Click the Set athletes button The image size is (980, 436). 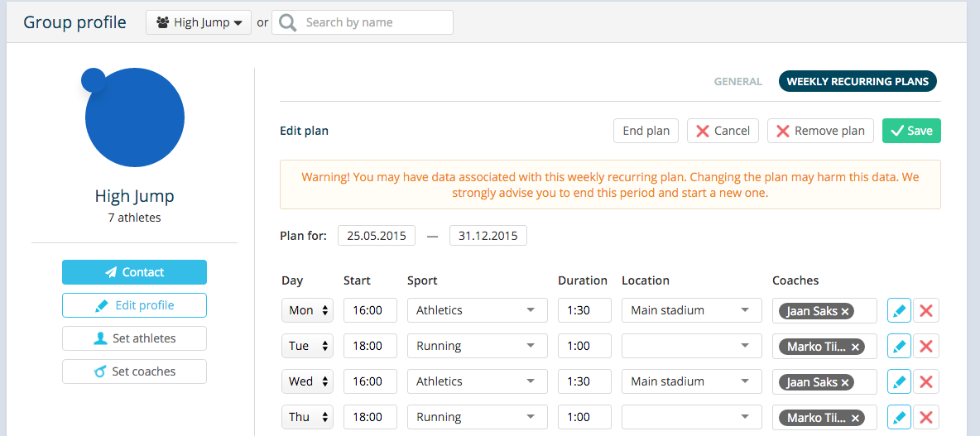(x=134, y=338)
